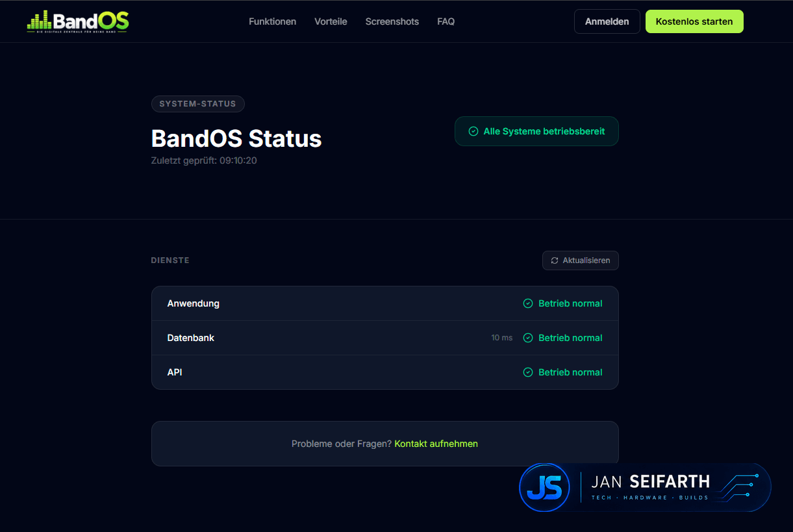Click the Zuletzt geprüft timestamp
The height and width of the screenshot is (532, 793).
click(204, 160)
